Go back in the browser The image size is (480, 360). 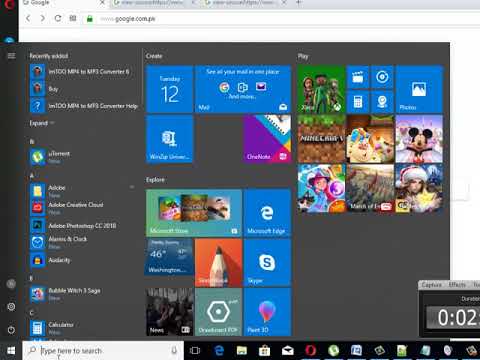(28, 18)
